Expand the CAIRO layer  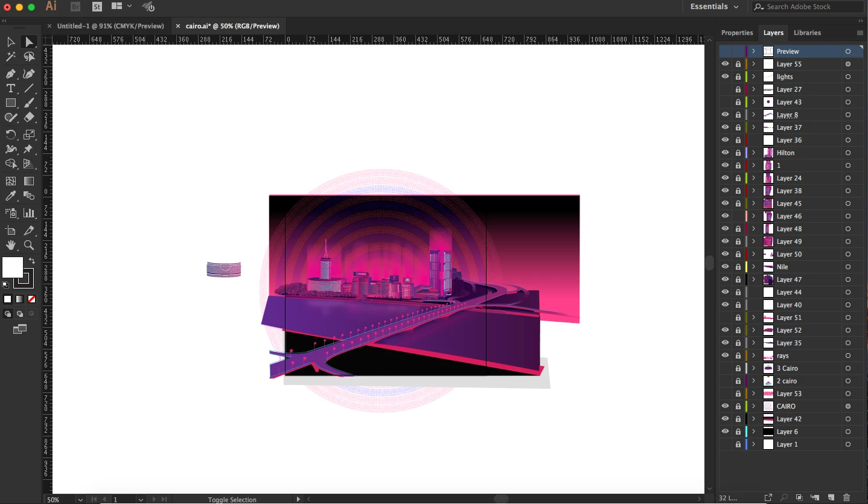coord(753,406)
